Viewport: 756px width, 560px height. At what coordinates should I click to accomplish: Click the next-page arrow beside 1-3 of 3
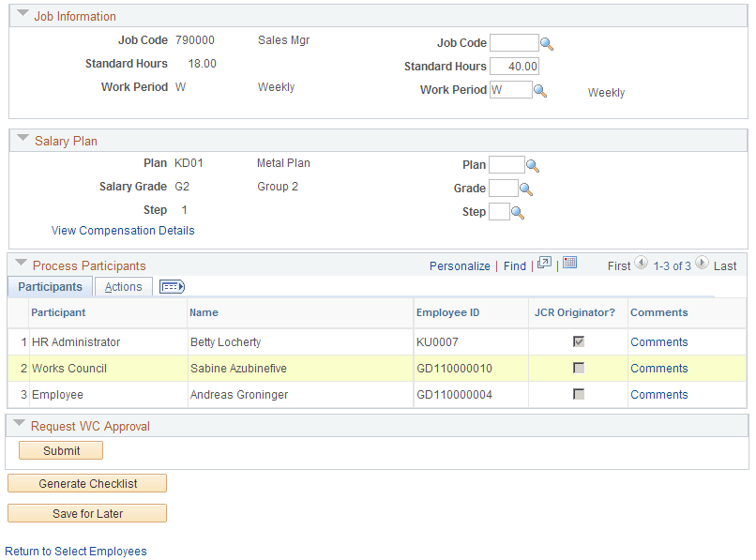[x=702, y=264]
